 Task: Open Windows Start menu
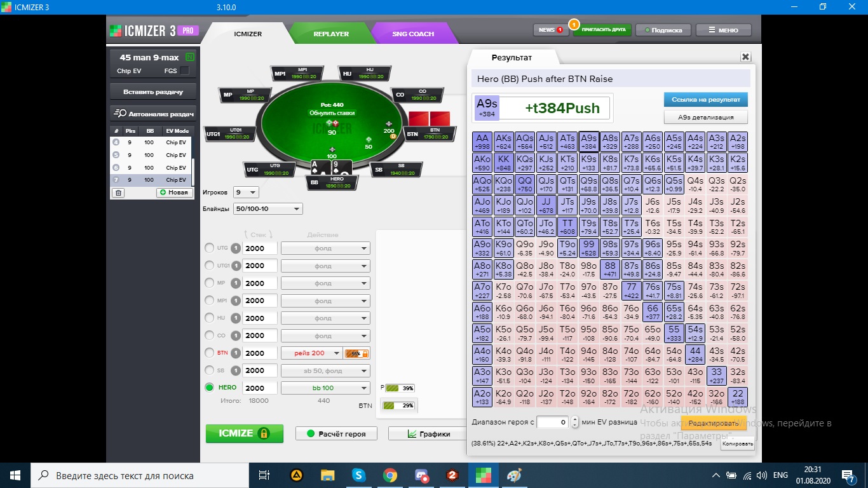[15, 475]
